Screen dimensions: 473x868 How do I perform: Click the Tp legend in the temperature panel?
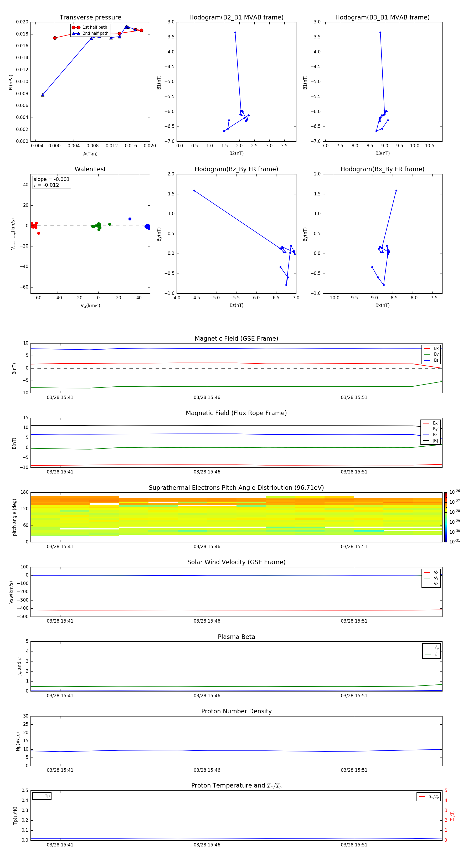click(x=42, y=796)
